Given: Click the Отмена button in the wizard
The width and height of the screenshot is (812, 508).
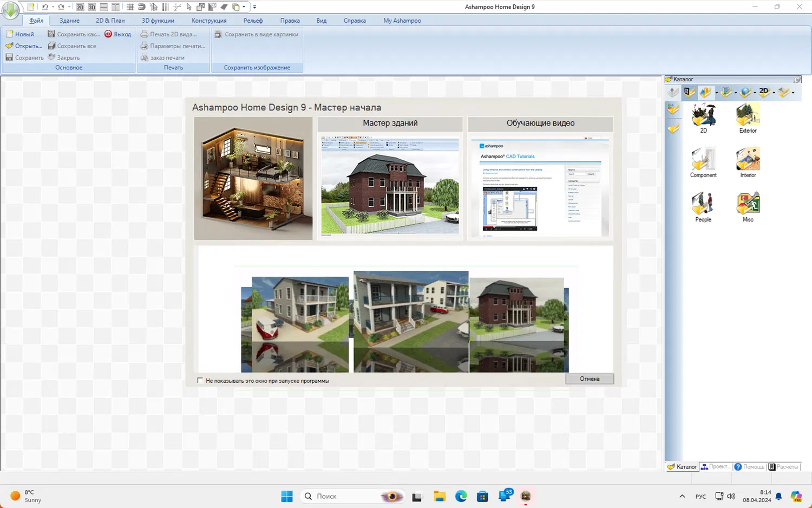Looking at the screenshot, I should pyautogui.click(x=590, y=379).
